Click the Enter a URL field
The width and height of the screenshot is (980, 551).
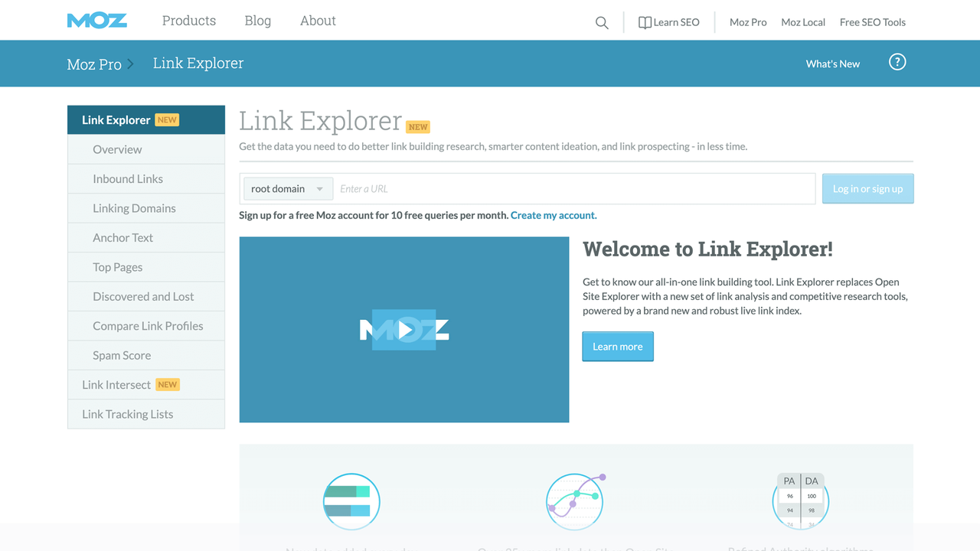(x=574, y=189)
